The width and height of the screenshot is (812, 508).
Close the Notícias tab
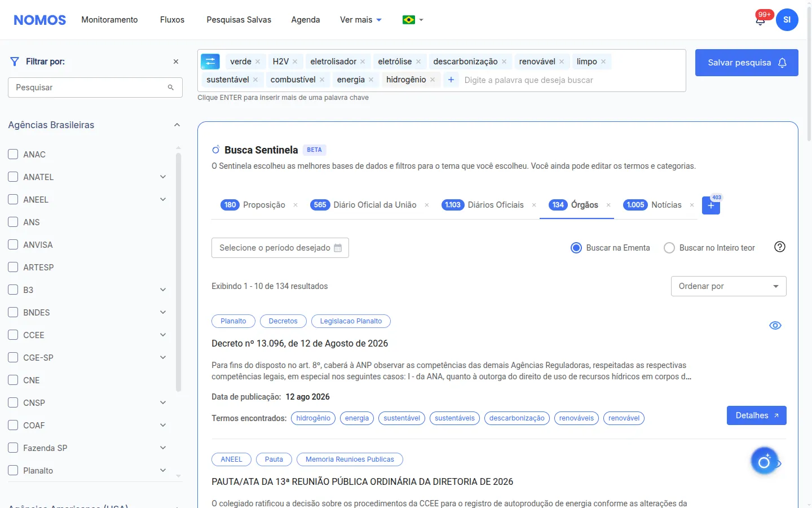coord(692,205)
